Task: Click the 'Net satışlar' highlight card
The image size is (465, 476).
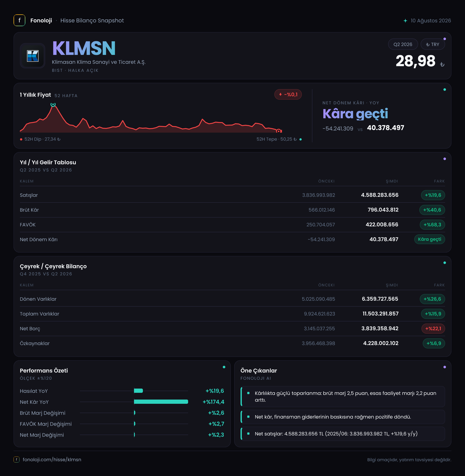Action: point(343,434)
